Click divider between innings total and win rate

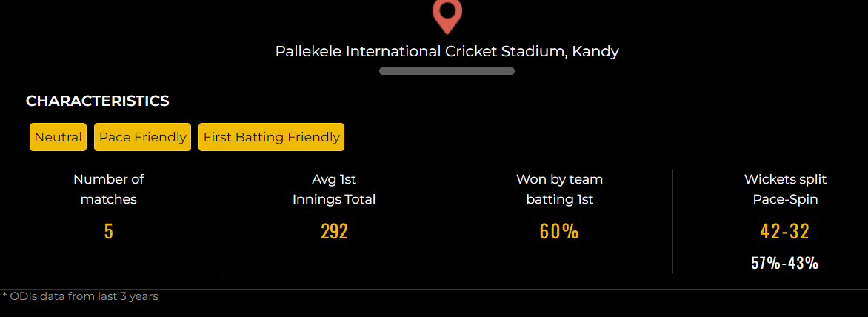click(447, 221)
